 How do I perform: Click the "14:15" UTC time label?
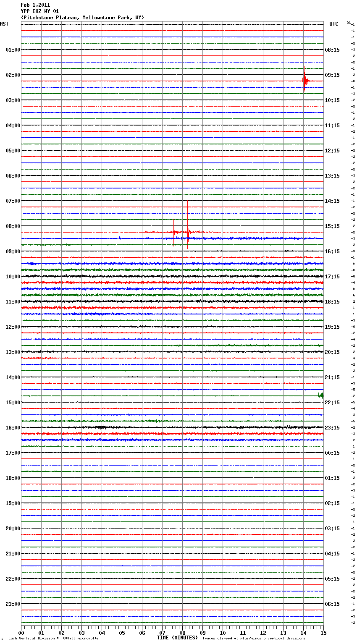(x=332, y=201)
